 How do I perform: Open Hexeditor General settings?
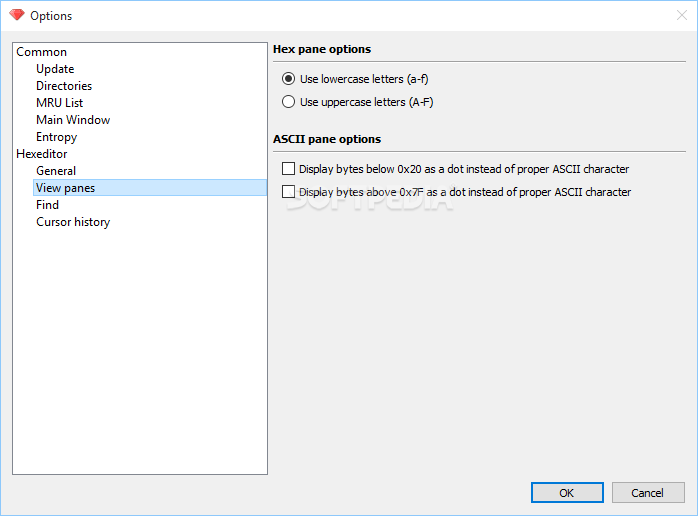click(56, 171)
